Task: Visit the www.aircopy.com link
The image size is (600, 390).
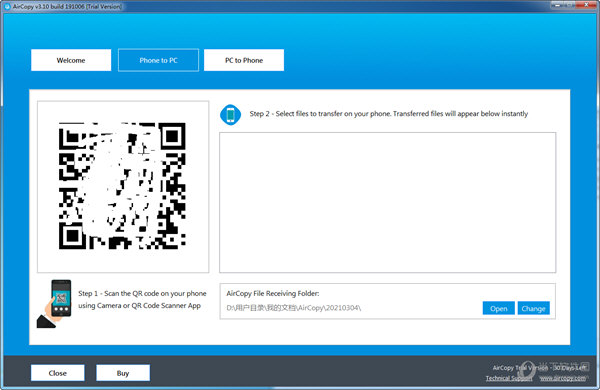Action: (562, 378)
